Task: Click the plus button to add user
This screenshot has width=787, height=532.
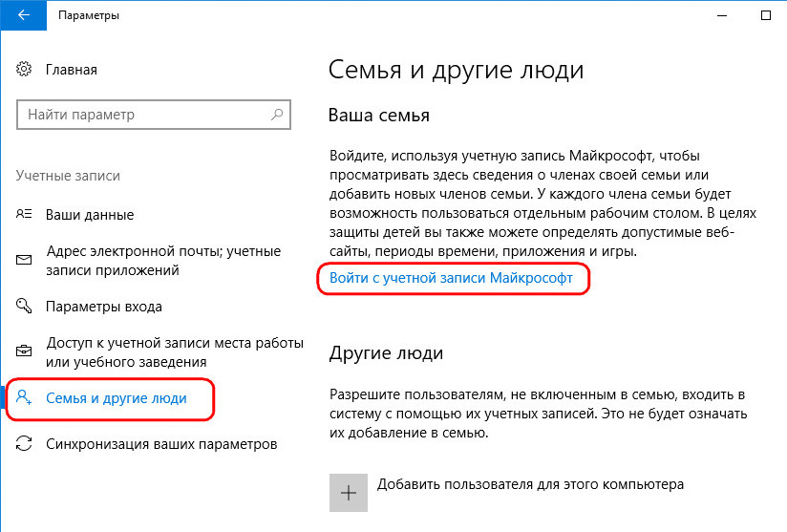Action: pyautogui.click(x=349, y=493)
